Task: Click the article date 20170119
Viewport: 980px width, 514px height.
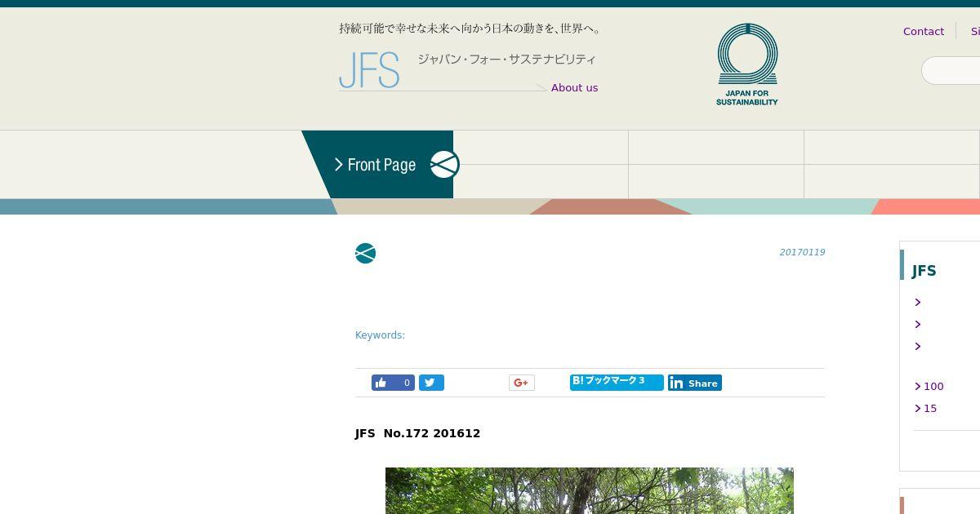Action: pos(802,253)
